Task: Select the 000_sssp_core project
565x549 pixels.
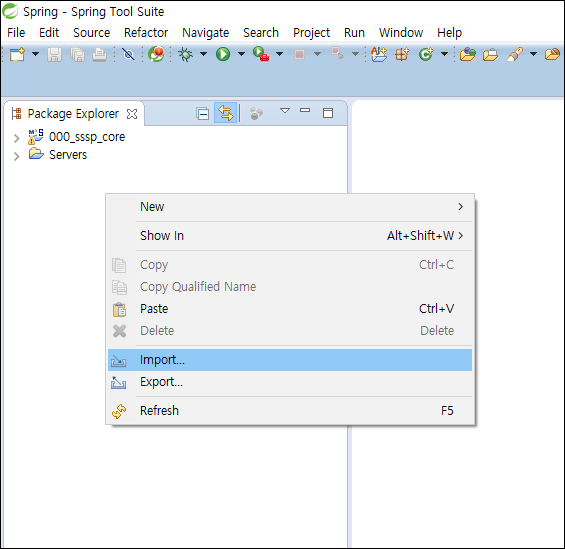Action: click(87, 137)
